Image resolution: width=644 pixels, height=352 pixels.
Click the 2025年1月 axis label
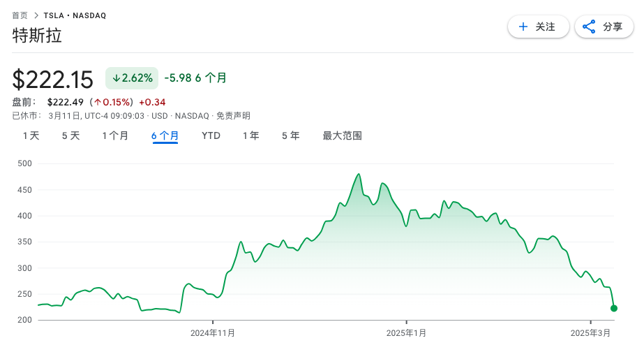pos(406,333)
